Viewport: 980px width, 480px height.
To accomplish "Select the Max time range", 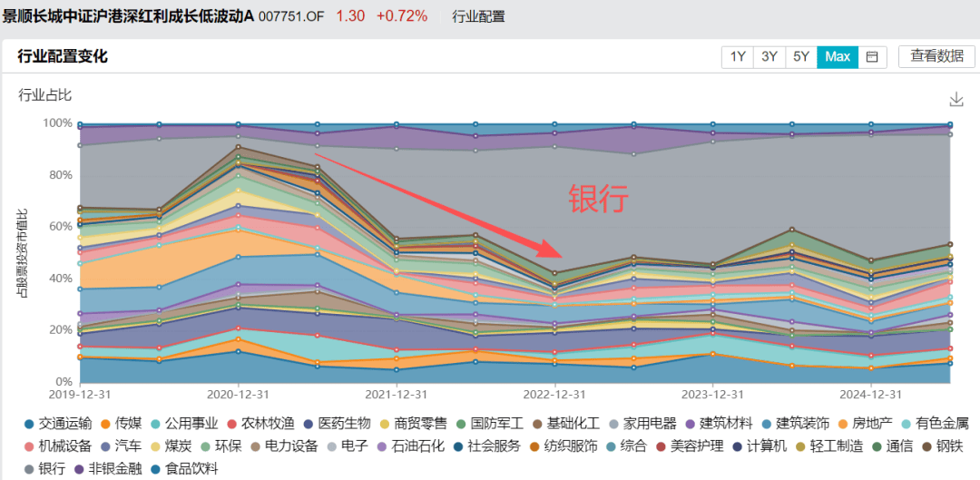I will tap(838, 56).
